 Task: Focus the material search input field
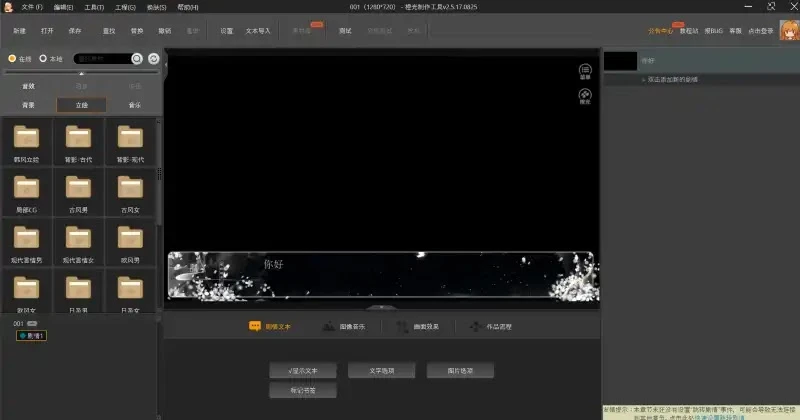click(102, 59)
